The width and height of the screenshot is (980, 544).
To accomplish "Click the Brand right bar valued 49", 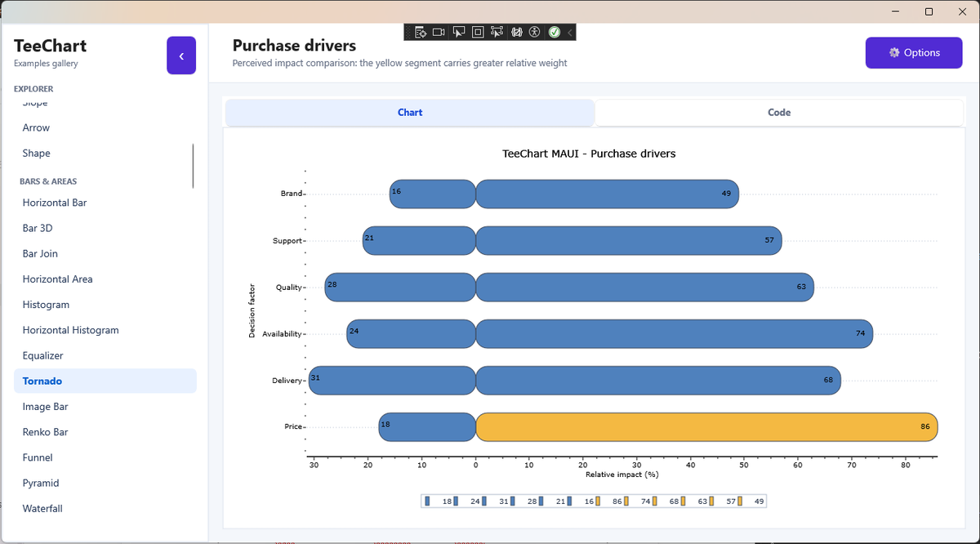I will (x=607, y=194).
